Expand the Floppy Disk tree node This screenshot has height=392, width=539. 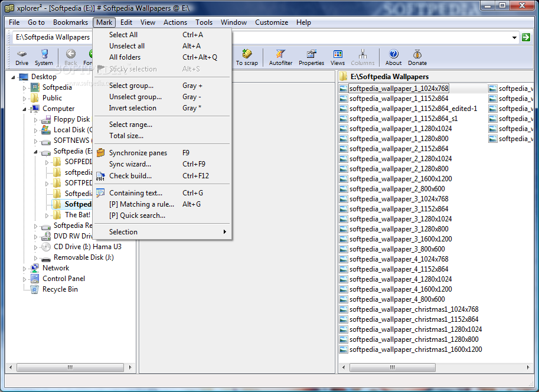pyautogui.click(x=35, y=120)
